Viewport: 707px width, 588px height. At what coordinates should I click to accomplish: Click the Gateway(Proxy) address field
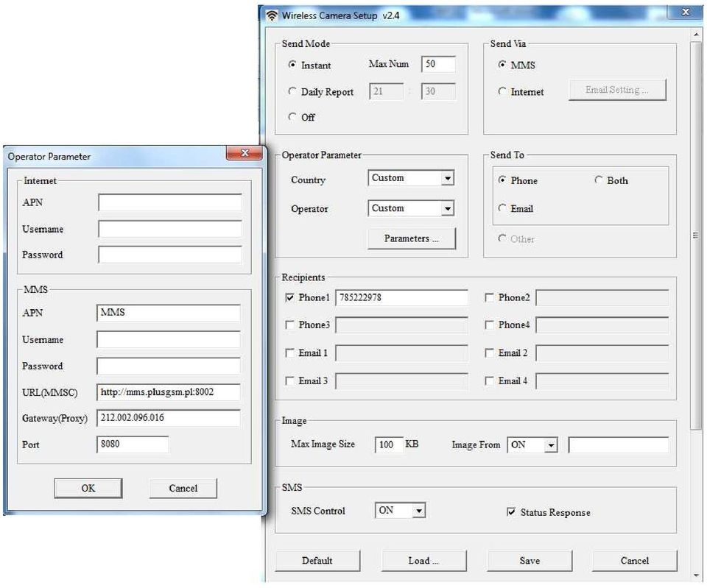(168, 418)
